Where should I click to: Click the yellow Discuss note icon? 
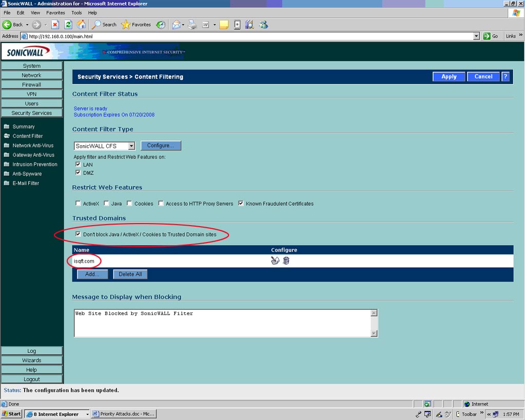click(x=224, y=25)
